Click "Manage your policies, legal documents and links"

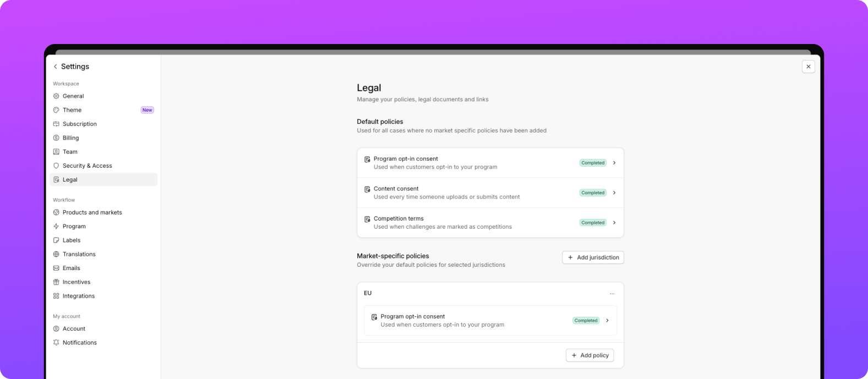click(x=423, y=100)
